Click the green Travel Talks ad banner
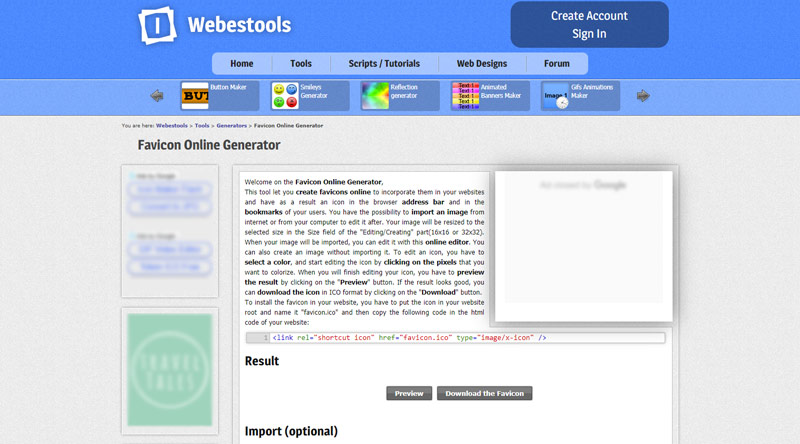 point(169,370)
